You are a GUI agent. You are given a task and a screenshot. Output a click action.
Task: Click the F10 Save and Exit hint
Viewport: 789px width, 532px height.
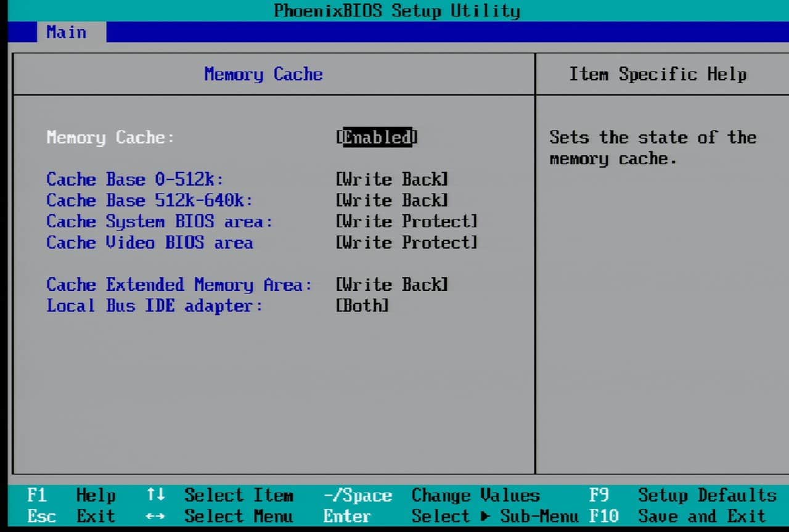(x=677, y=516)
